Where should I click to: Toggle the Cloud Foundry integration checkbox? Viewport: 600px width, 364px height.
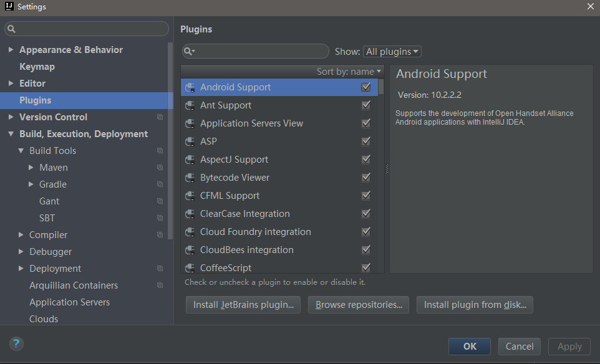(x=366, y=232)
